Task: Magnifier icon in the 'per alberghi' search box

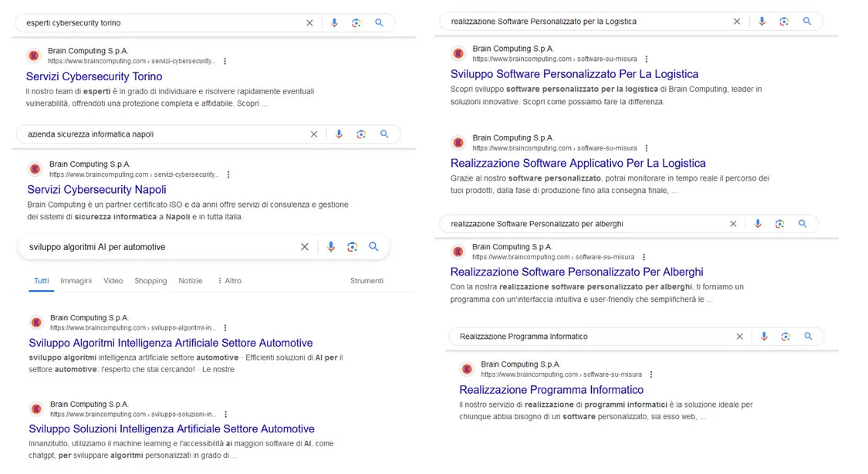Action: tap(802, 225)
